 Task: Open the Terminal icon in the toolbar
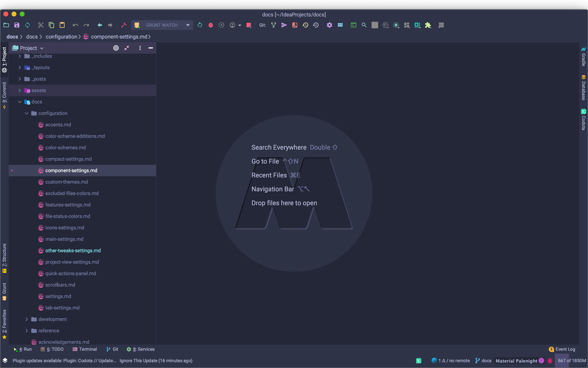click(353, 25)
